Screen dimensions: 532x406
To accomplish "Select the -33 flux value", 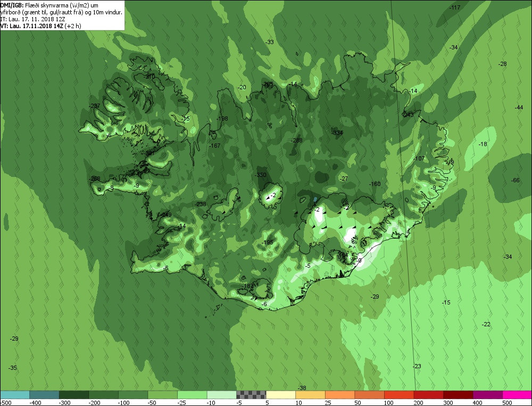I will click(x=269, y=42).
